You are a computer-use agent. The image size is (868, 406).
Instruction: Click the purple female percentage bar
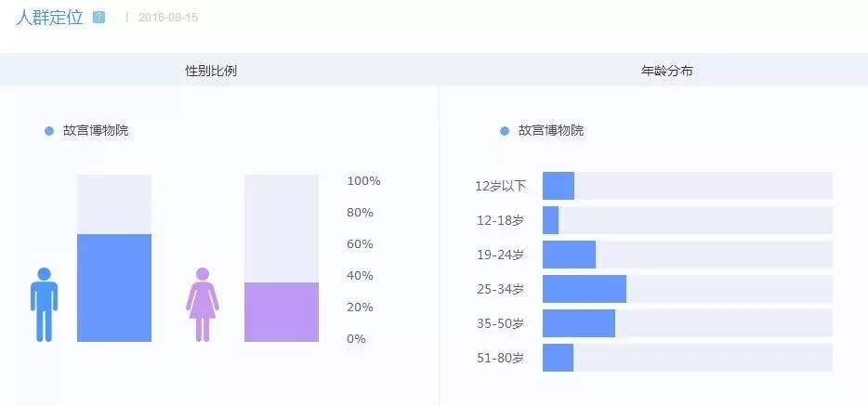click(x=281, y=311)
